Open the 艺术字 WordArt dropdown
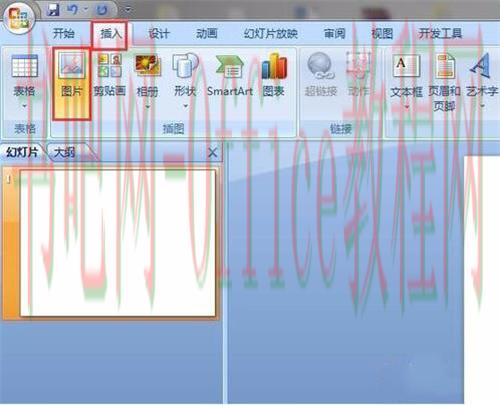 [x=482, y=106]
